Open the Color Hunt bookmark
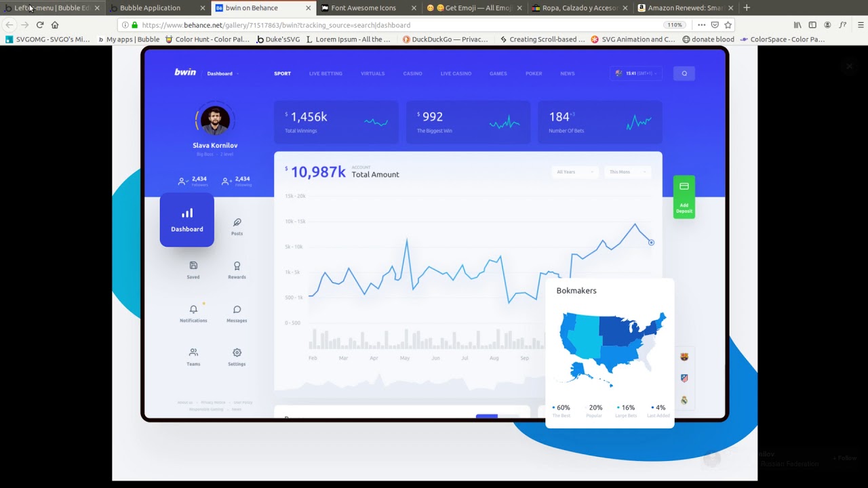The image size is (868, 488). point(207,39)
